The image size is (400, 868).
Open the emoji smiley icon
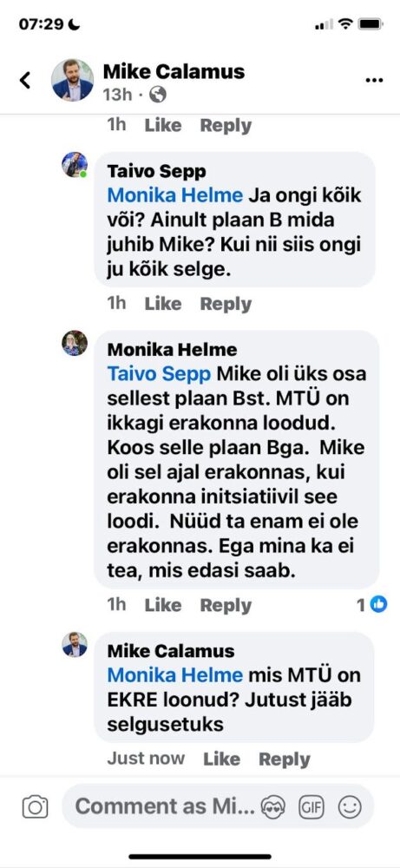(x=350, y=807)
